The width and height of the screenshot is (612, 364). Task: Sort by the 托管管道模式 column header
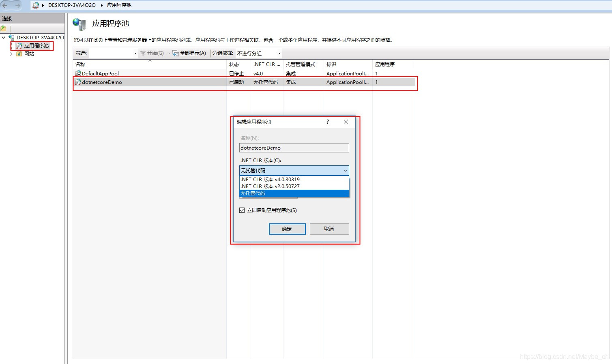[303, 64]
